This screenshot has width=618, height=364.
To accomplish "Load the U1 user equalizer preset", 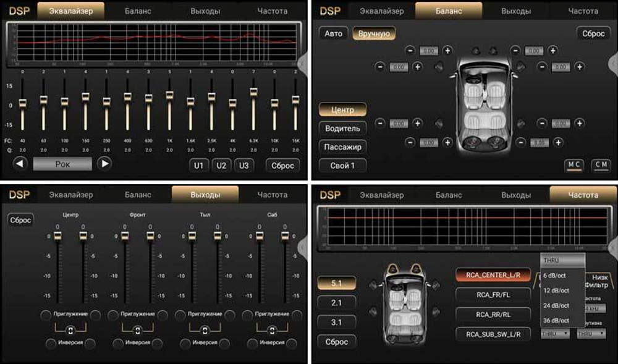I will click(x=198, y=166).
